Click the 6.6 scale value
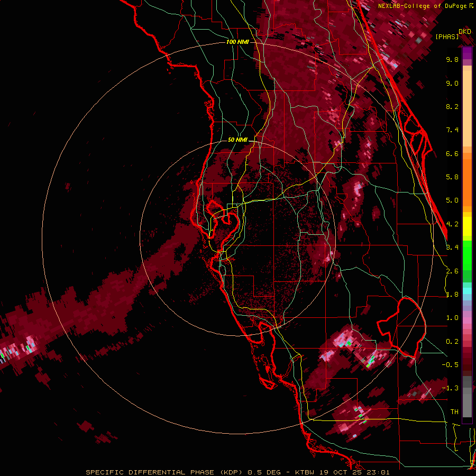 [452, 153]
